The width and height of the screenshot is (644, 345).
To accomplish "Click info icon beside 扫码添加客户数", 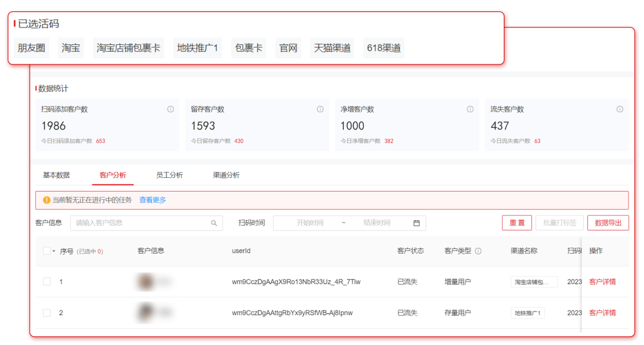I will point(171,109).
